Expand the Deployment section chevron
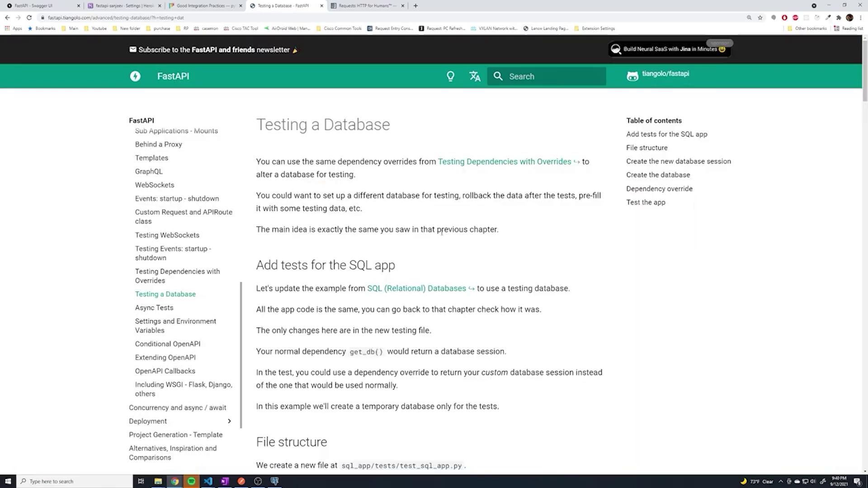 [x=229, y=421]
